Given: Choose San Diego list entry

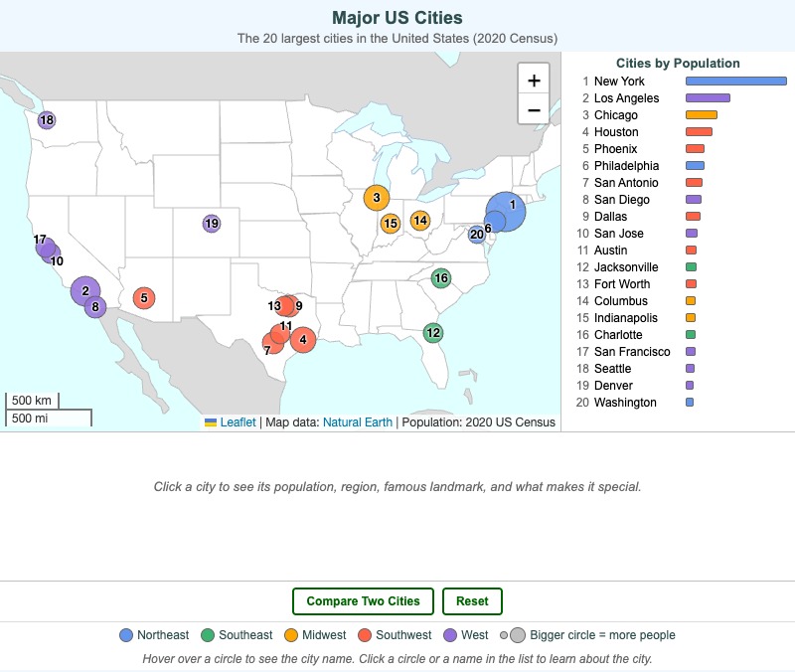Looking at the screenshot, I should point(682,200).
